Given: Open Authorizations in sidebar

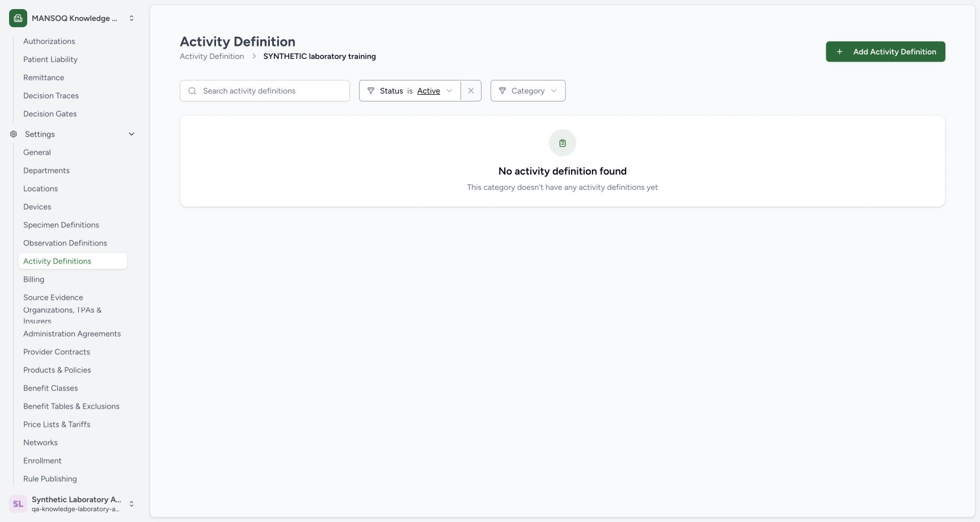Looking at the screenshot, I should 49,41.
